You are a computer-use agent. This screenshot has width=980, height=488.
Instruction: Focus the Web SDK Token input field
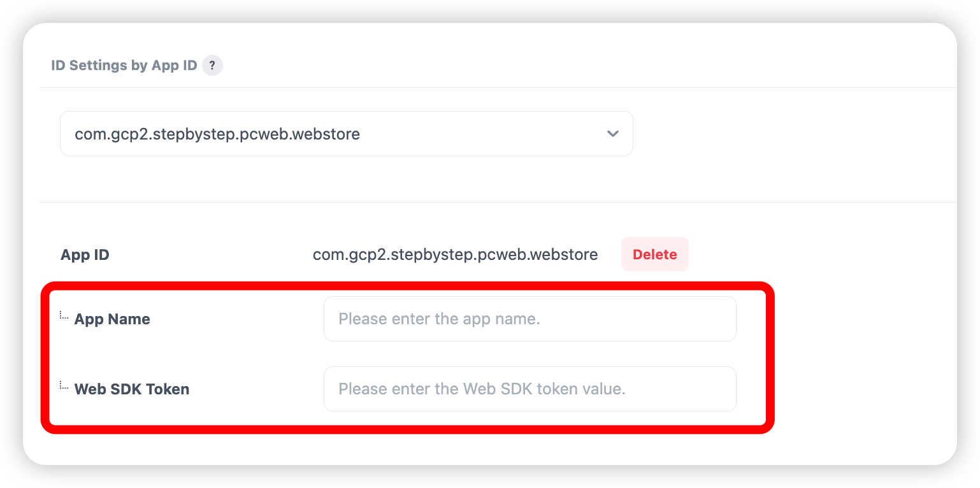coord(530,389)
